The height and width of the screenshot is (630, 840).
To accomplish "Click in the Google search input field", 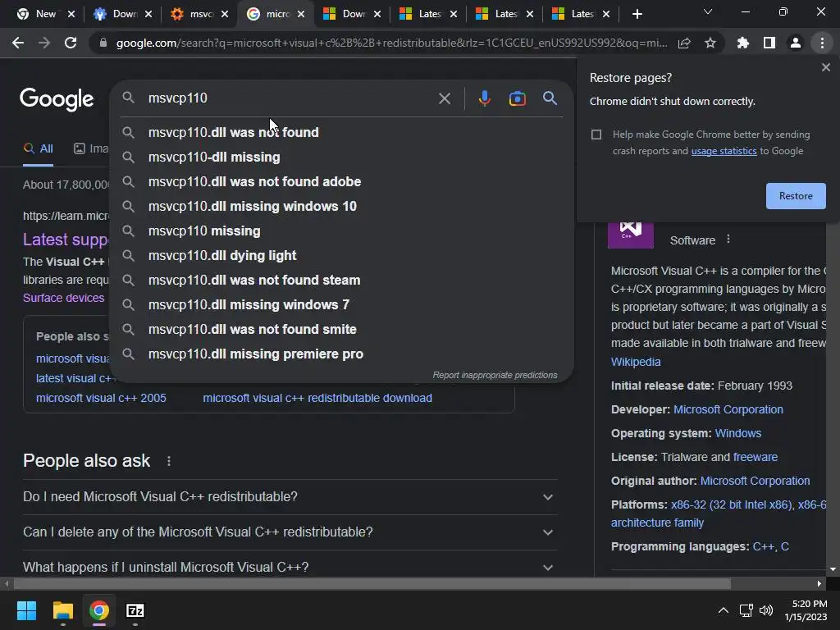I will click(x=290, y=98).
